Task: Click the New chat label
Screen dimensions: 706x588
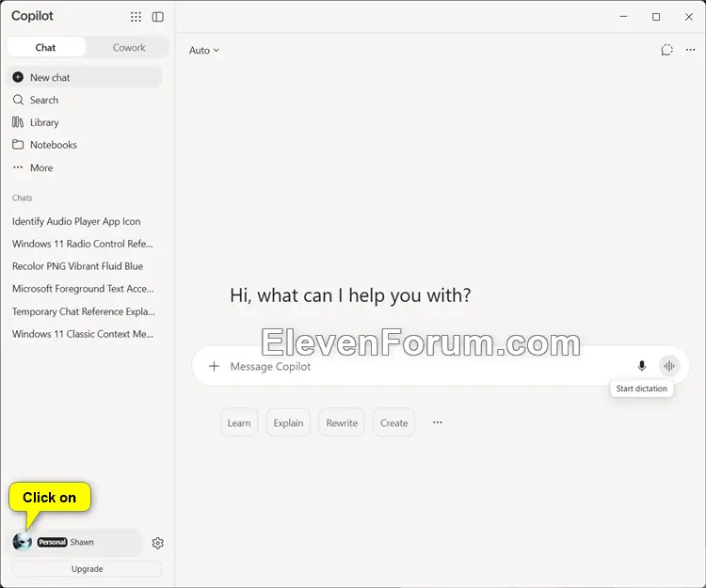Action: [x=50, y=77]
